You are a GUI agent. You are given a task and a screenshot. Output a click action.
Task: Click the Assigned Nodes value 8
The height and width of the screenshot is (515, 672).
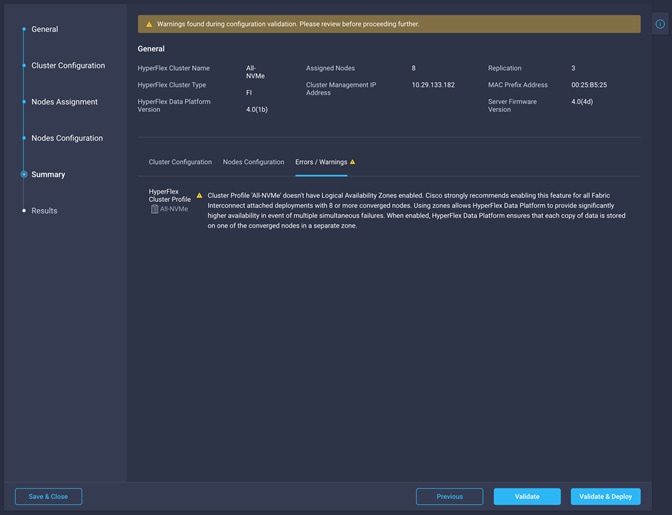click(x=414, y=68)
